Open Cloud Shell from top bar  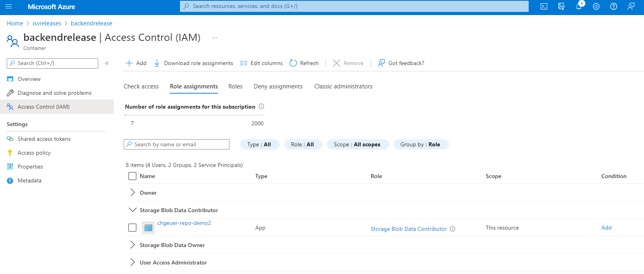(544, 6)
